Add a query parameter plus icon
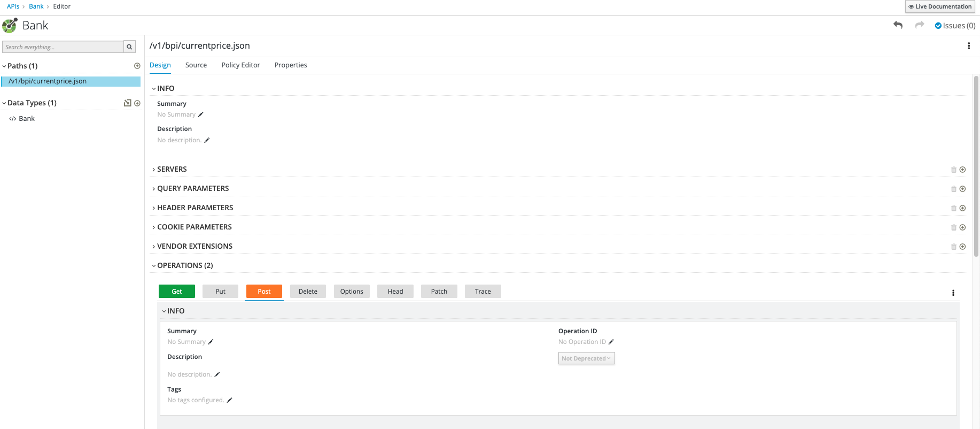 pos(962,189)
